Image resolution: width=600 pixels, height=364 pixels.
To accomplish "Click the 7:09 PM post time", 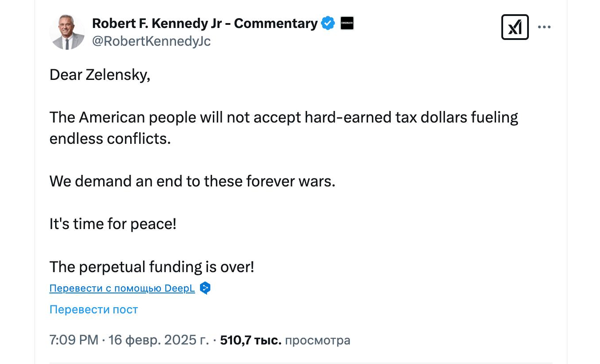I will [74, 340].
